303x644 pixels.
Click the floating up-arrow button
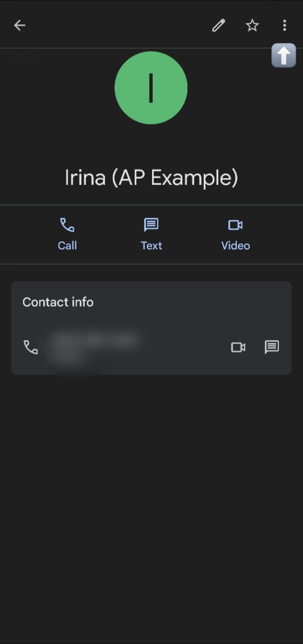coord(284,56)
